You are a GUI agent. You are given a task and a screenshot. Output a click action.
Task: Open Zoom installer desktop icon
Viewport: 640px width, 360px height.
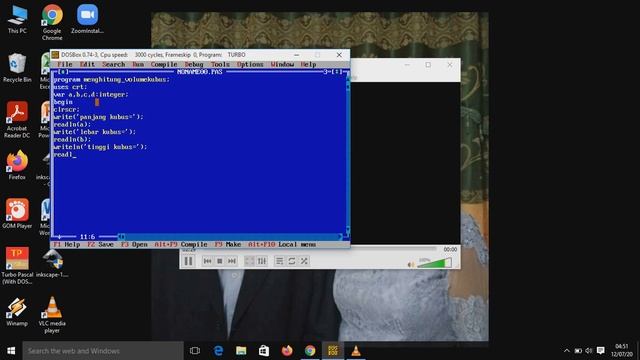click(87, 19)
